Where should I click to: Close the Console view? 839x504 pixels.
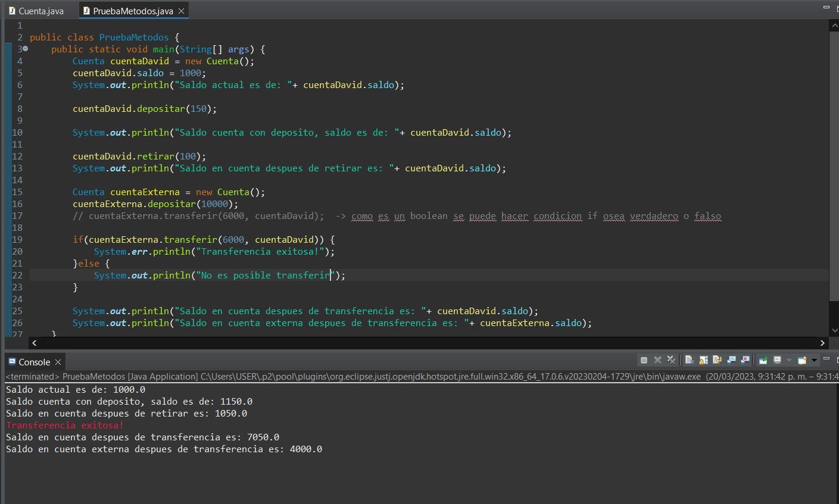coord(58,362)
